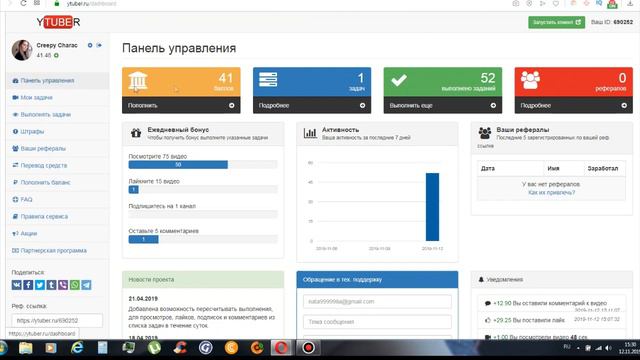Share via Telegram icon

(86, 285)
